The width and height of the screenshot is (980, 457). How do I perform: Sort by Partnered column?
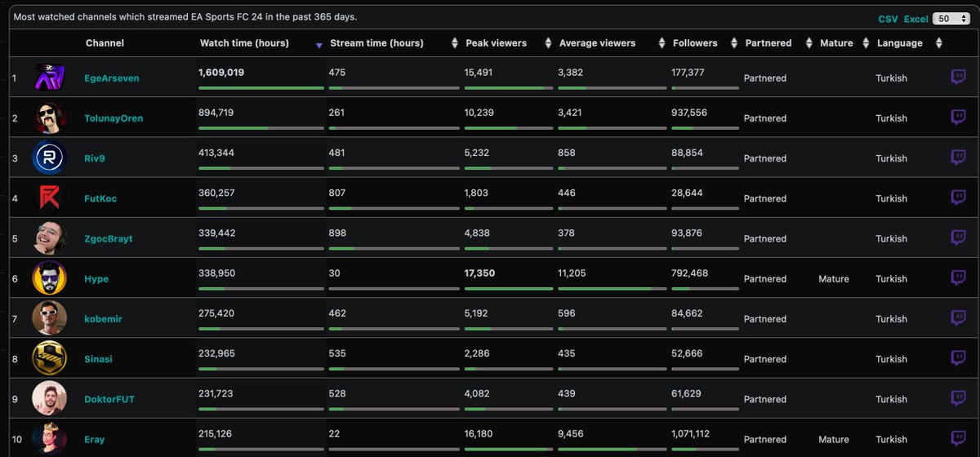(x=777, y=43)
